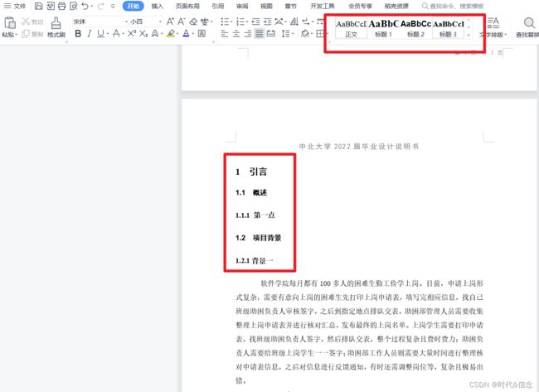Screen dimensions: 539x392
Task: Apply the font color A swatch
Action: click(186, 33)
